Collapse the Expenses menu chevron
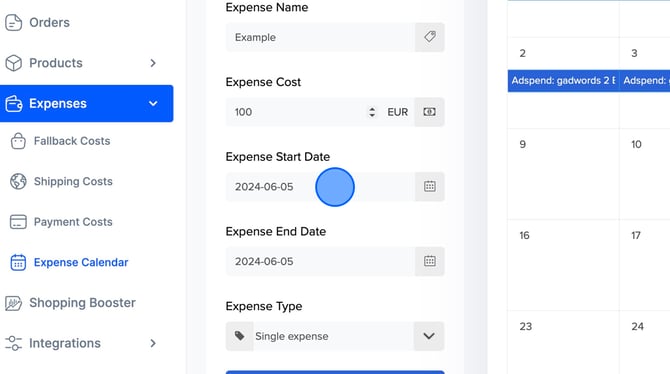Image resolution: width=670 pixels, height=374 pixels. click(153, 103)
